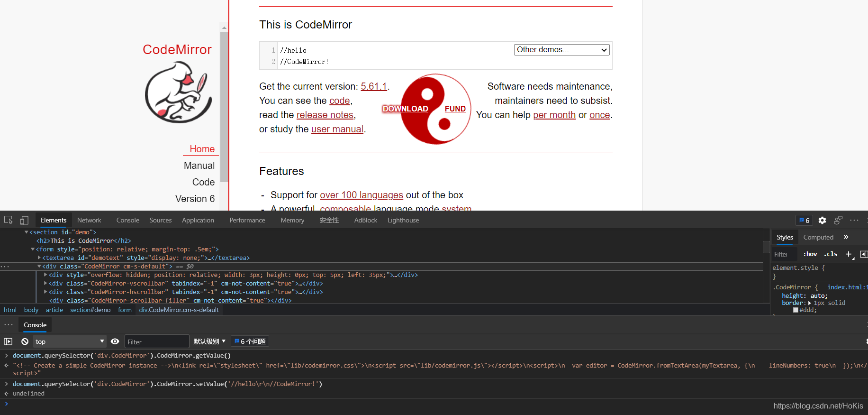Show more Styles pane tabs via chevrons
Viewport: 868px width, 415px height.
pos(846,237)
